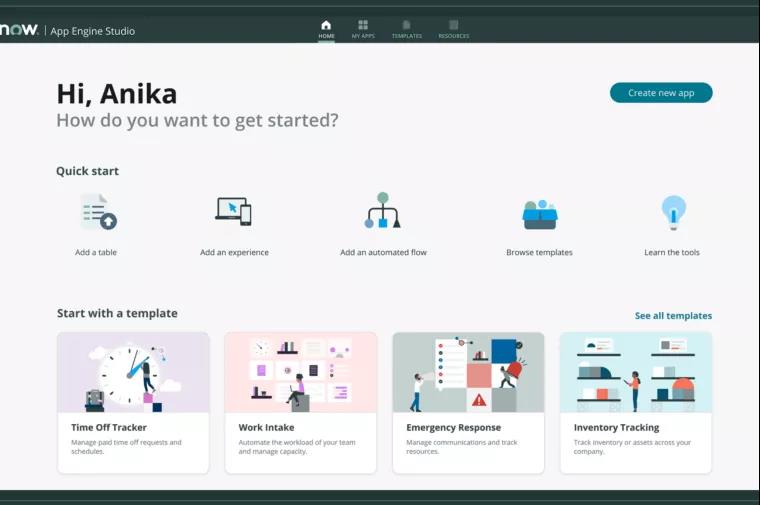The height and width of the screenshot is (505, 760).
Task: Open the Templates icon in top navigation
Action: tap(406, 25)
